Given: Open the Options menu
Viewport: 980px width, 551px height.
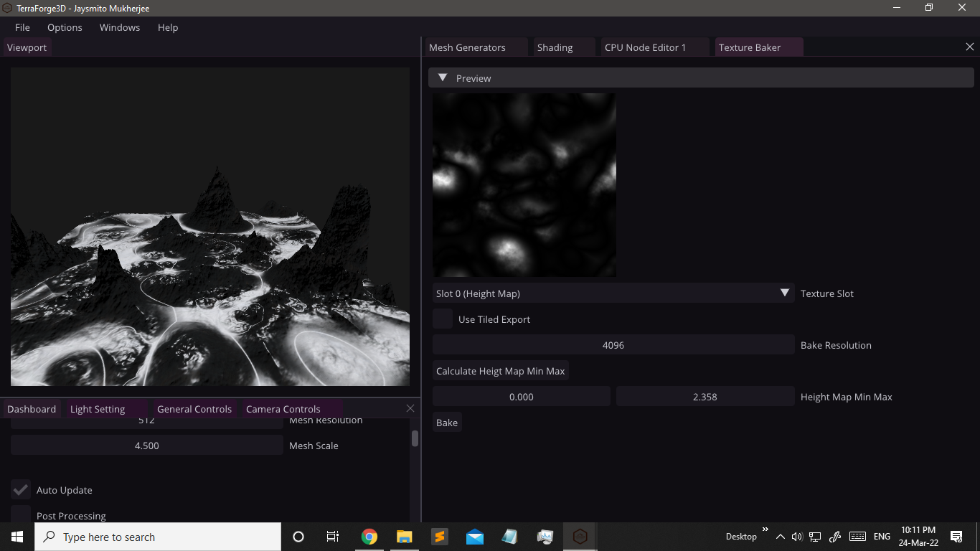Looking at the screenshot, I should [65, 27].
